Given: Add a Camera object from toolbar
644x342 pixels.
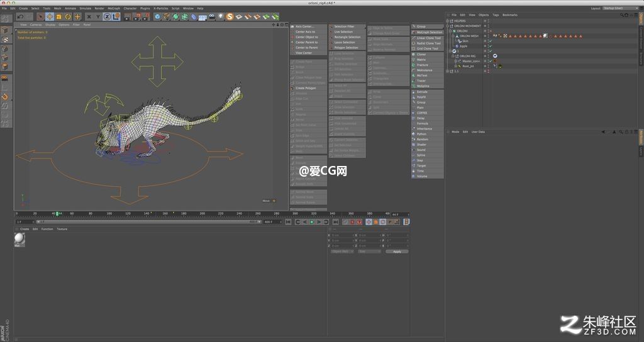Looking at the screenshot, I should click(211, 16).
